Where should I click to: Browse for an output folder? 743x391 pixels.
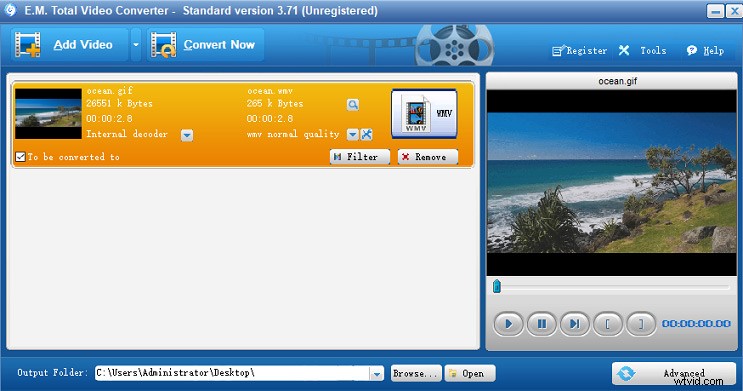pos(416,373)
